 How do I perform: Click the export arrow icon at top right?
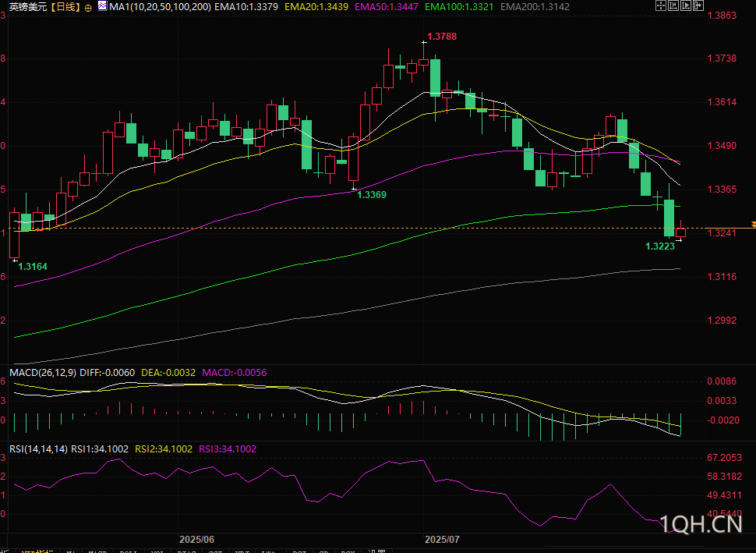(698, 5)
